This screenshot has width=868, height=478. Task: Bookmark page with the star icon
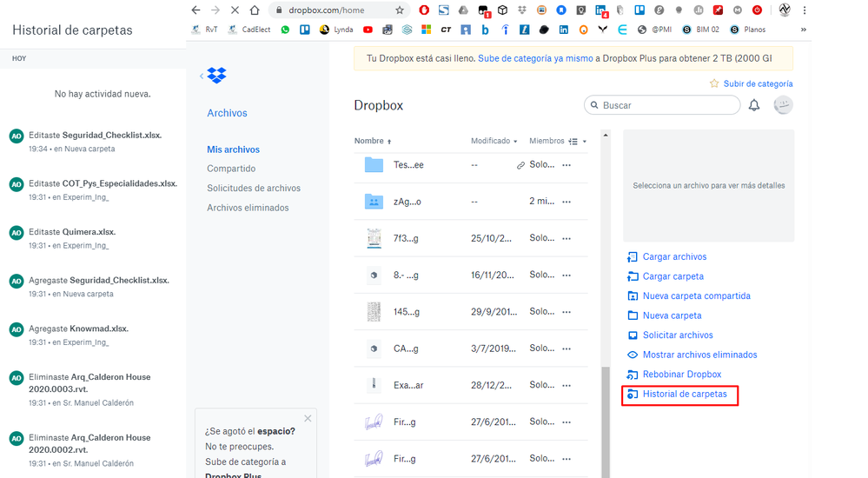(400, 10)
